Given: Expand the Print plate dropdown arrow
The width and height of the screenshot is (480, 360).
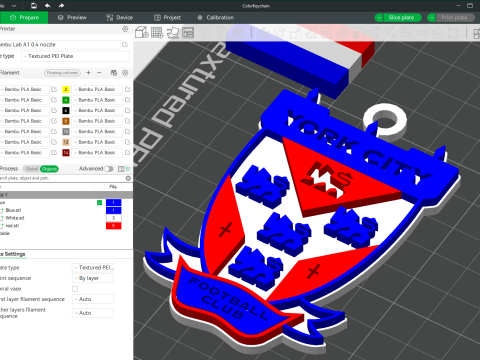Looking at the screenshot, I should [432, 18].
